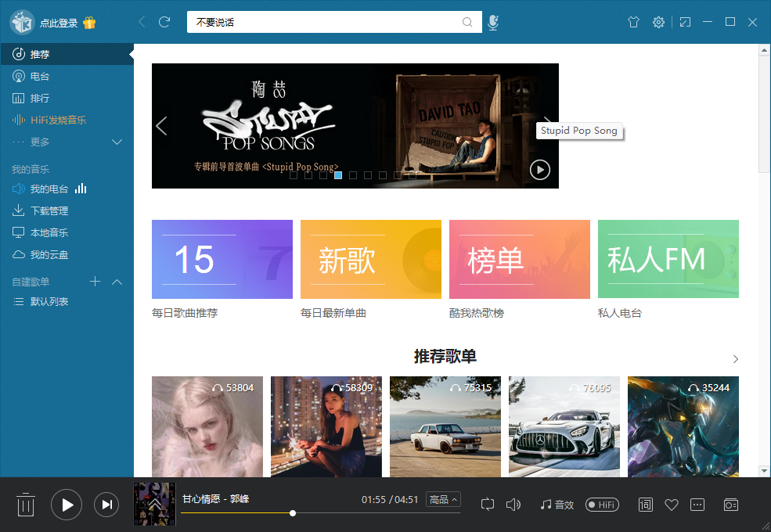The height and width of the screenshot is (532, 771).
Task: Open settings via the gear icon
Action: tap(658, 23)
